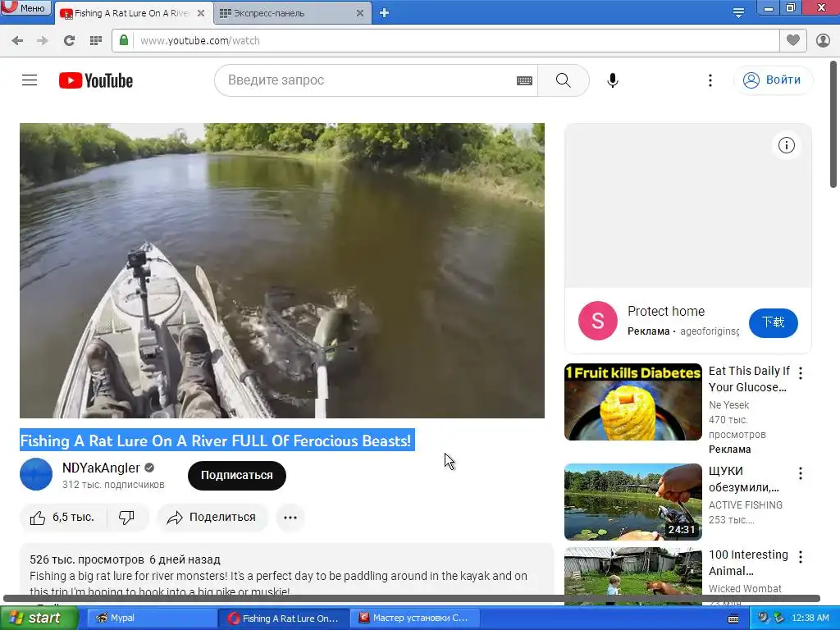Click the blue 下載 ad button
Image resolution: width=840 pixels, height=630 pixels.
pos(773,322)
